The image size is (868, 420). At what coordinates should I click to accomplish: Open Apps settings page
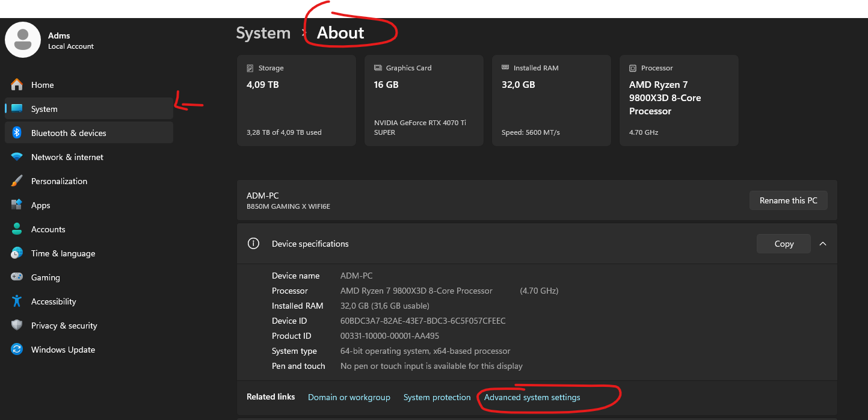(x=89, y=205)
